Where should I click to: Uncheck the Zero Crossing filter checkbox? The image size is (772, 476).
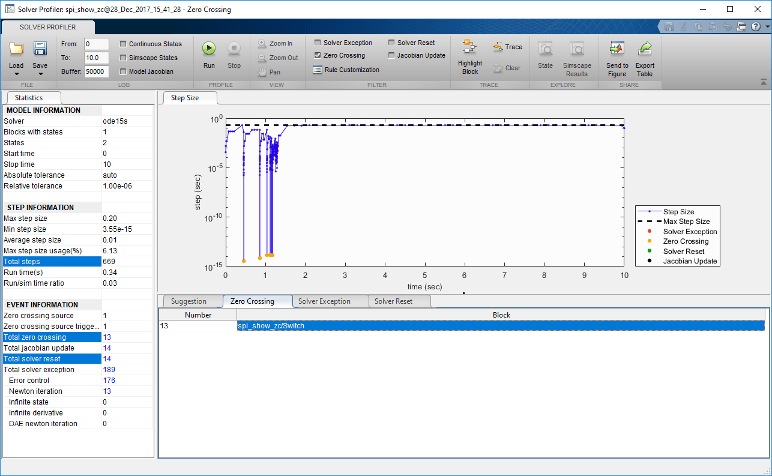click(x=317, y=56)
